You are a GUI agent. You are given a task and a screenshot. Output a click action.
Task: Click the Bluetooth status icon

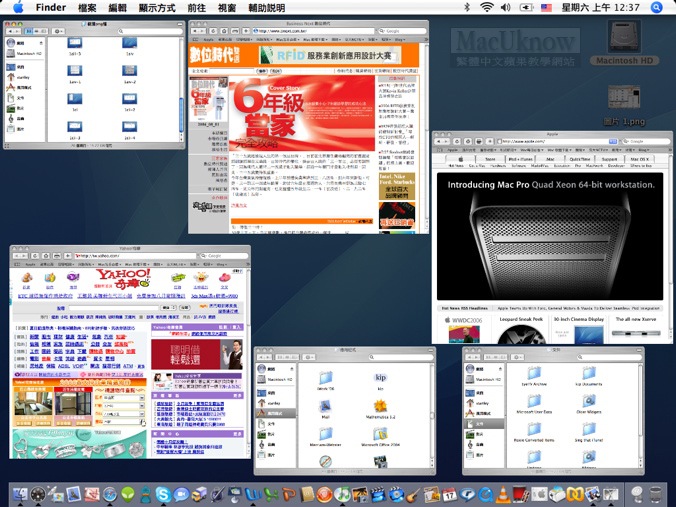point(466,7)
